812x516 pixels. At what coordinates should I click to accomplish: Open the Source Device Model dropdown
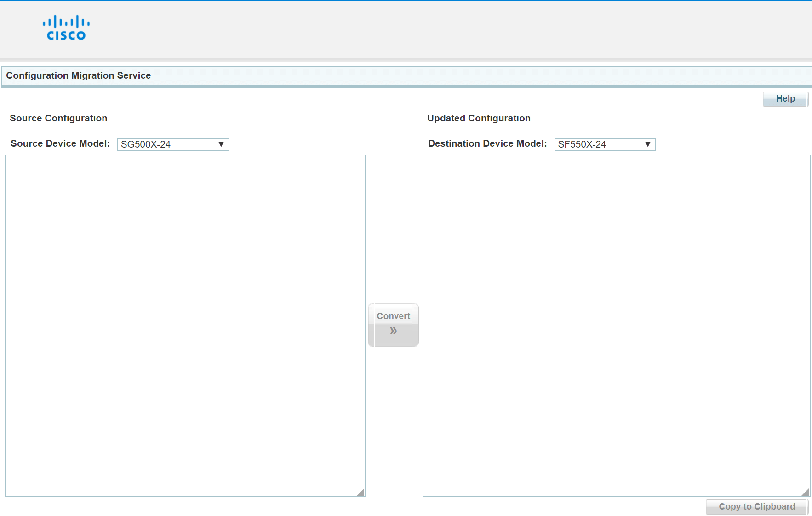pos(173,144)
